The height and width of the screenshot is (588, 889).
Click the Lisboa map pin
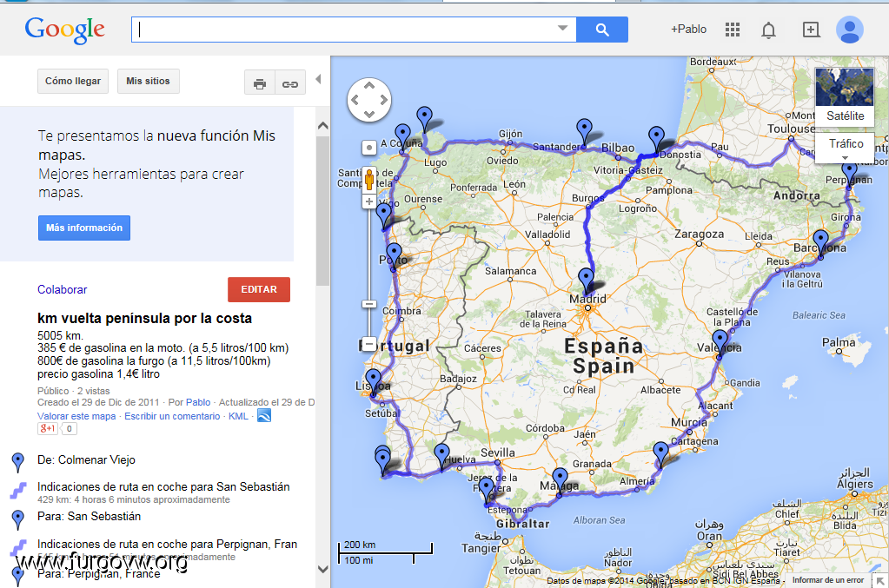click(x=373, y=380)
